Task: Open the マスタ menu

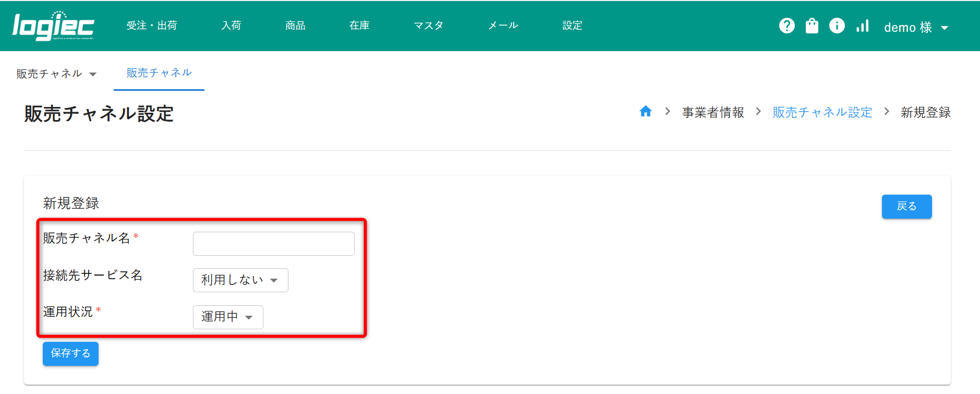Action: [x=428, y=26]
